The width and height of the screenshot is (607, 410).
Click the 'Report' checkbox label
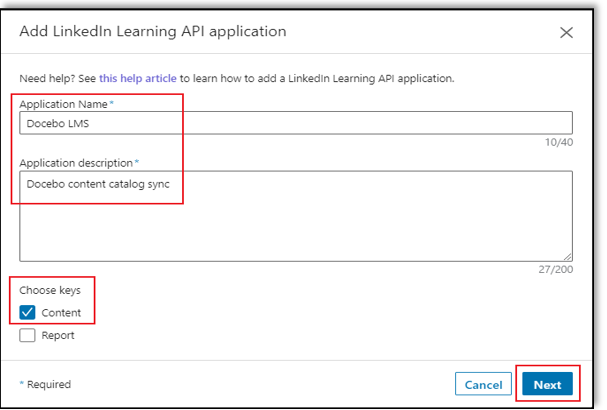[x=58, y=335]
